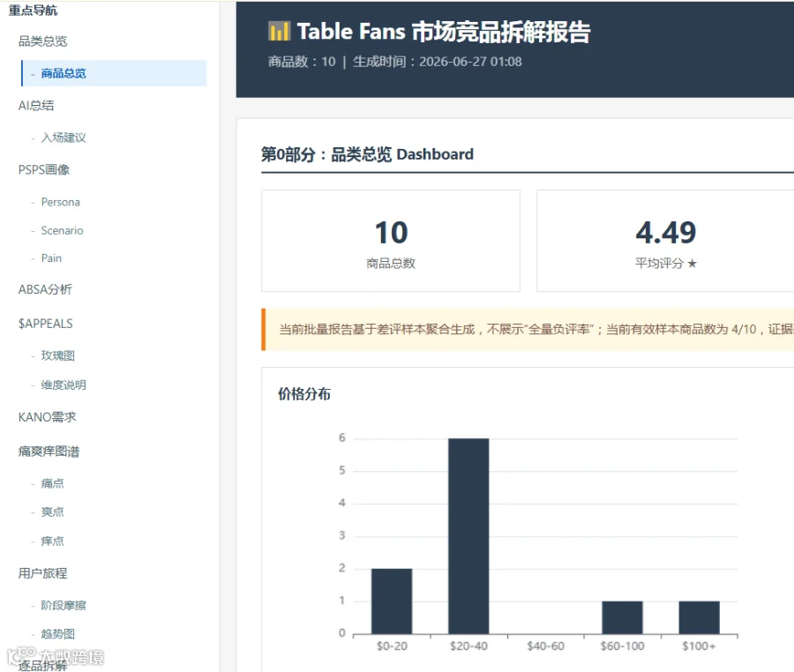Select 商品总览 in sidebar

pos(114,73)
